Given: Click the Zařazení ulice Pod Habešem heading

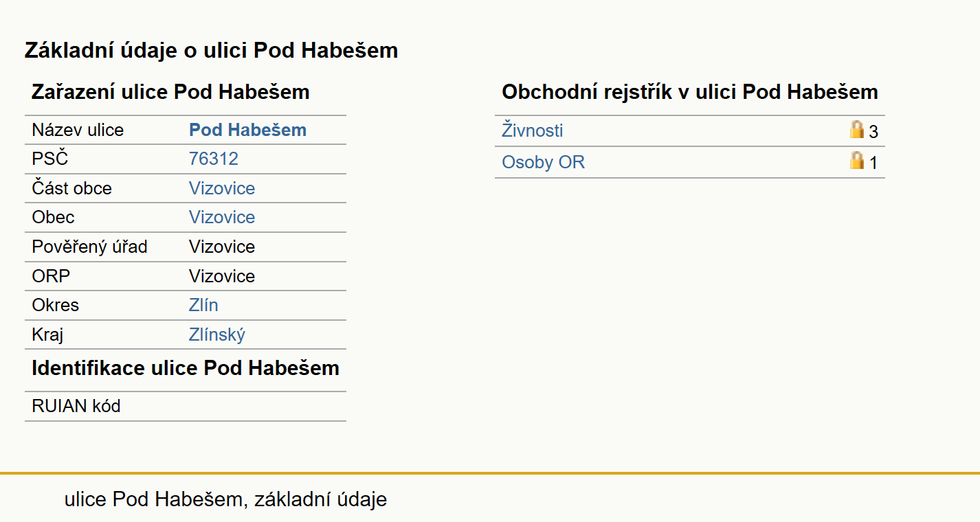Looking at the screenshot, I should tap(170, 92).
